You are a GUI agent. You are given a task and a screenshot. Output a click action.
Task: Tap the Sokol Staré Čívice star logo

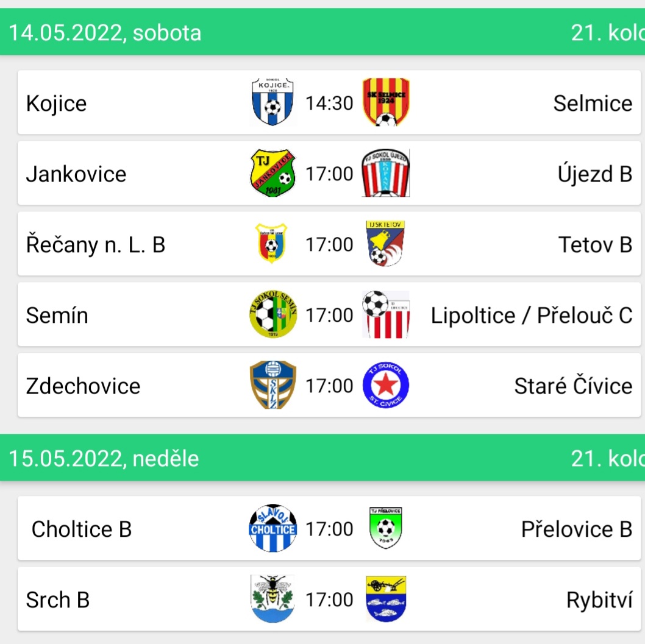click(x=386, y=385)
